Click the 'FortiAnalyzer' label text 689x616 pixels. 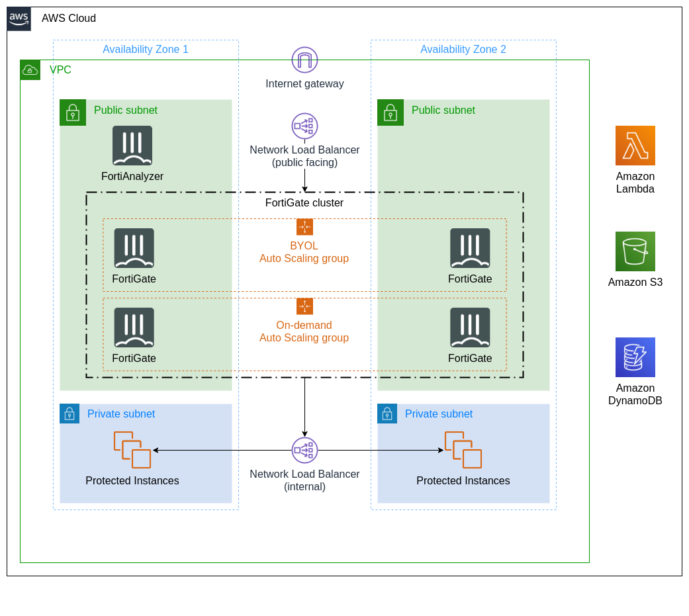(x=132, y=177)
